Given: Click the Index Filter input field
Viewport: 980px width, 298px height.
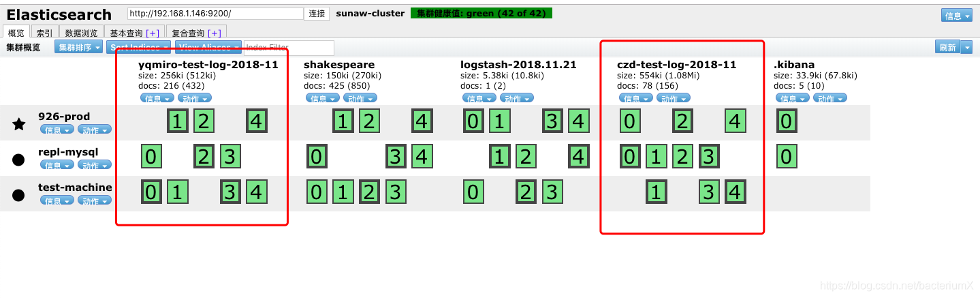Looking at the screenshot, I should click(289, 48).
